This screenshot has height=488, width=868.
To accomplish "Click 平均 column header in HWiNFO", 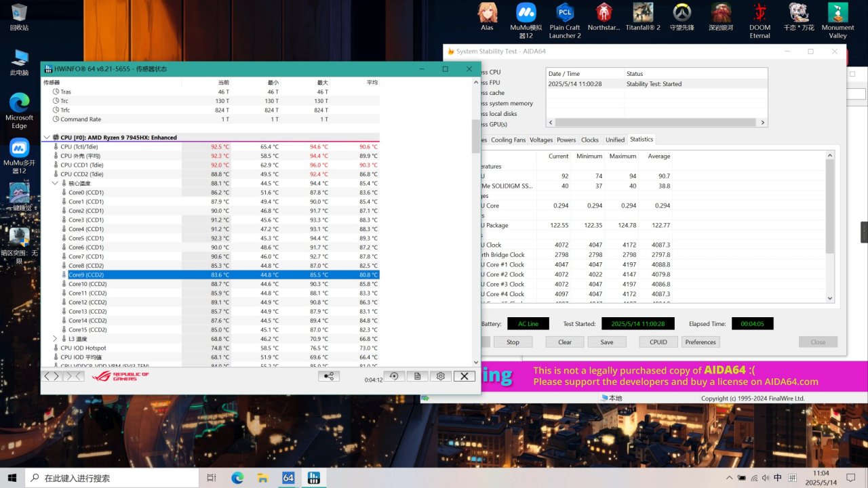I will (x=372, y=82).
